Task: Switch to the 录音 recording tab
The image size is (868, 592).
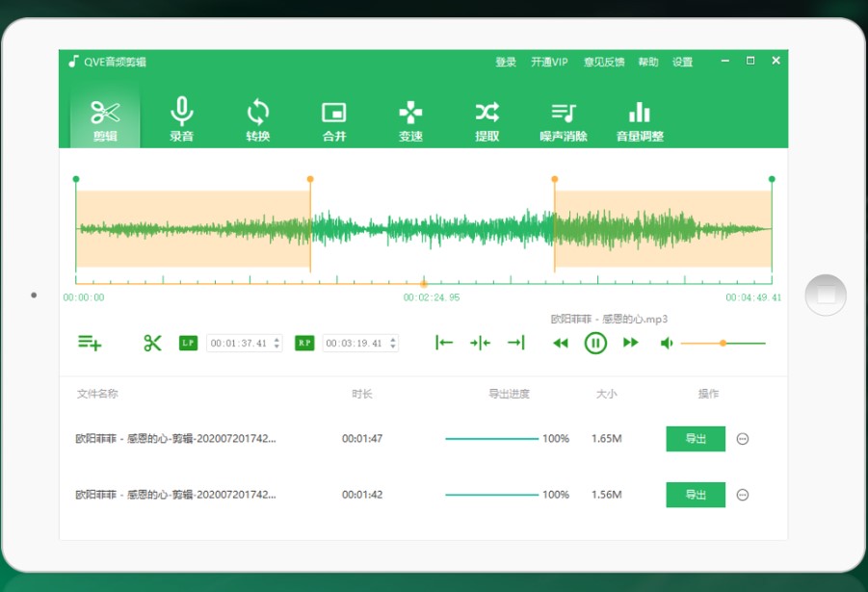Action: [x=181, y=120]
